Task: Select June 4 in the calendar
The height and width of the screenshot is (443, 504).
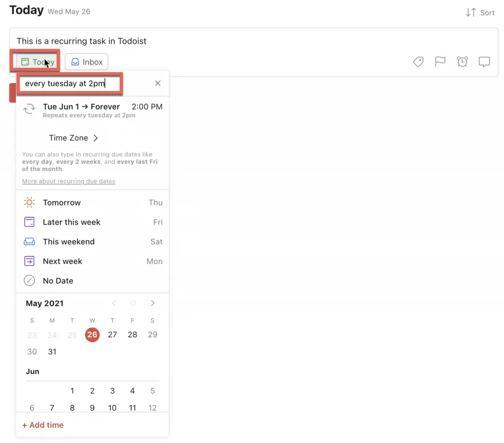Action: [132, 391]
